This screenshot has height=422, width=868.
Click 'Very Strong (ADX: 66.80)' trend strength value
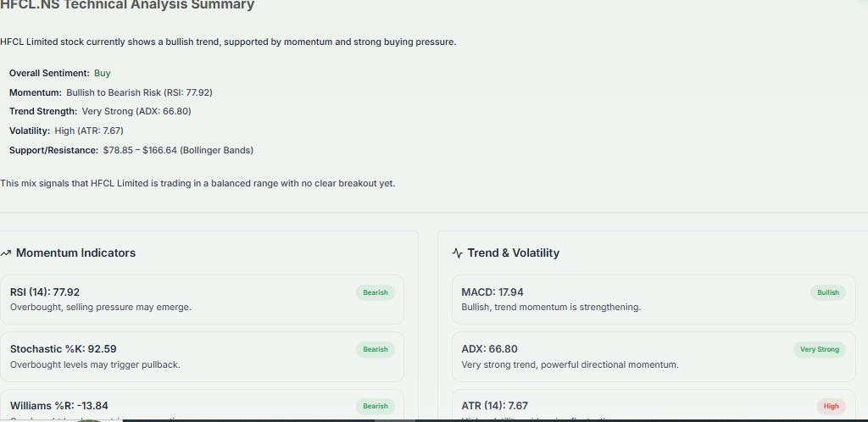tap(136, 111)
